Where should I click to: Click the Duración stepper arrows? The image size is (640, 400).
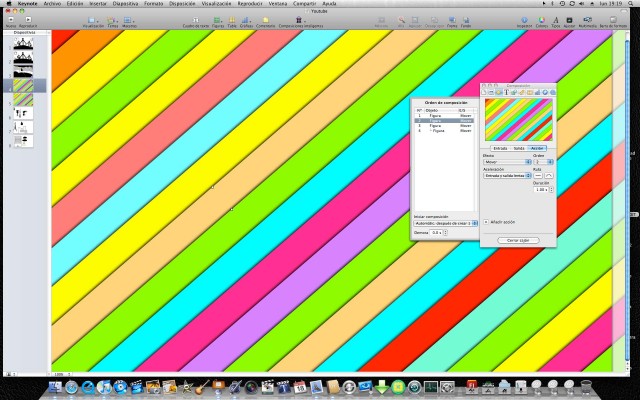(551, 189)
